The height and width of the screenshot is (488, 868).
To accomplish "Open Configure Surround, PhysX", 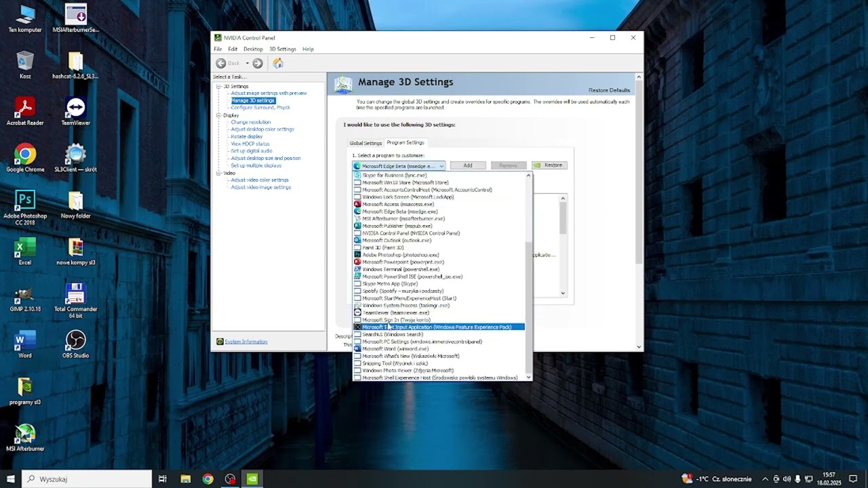I will click(260, 107).
